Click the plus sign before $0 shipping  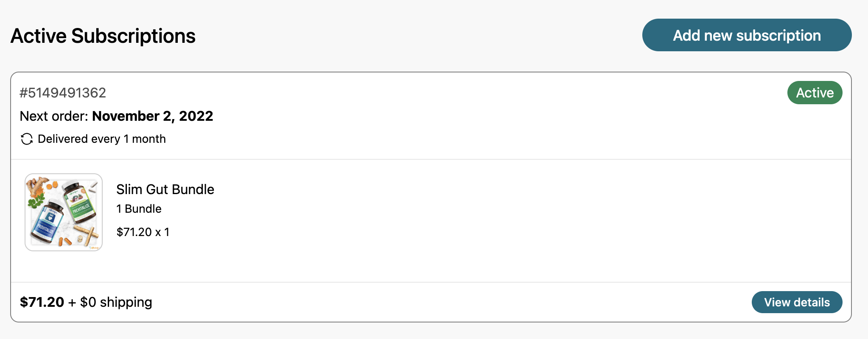[72, 303]
